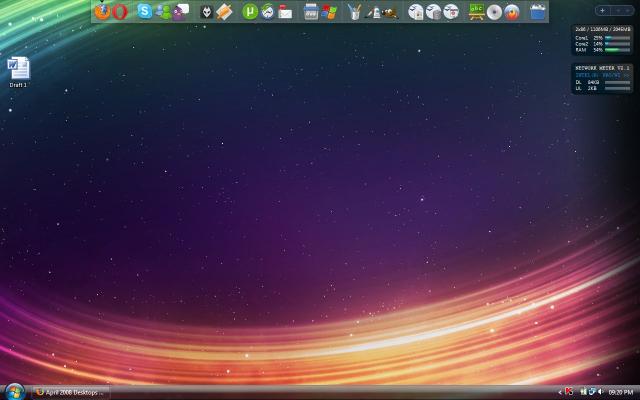Launch Windows Live Messenger dock icon
This screenshot has width=640, height=400.
tap(163, 12)
